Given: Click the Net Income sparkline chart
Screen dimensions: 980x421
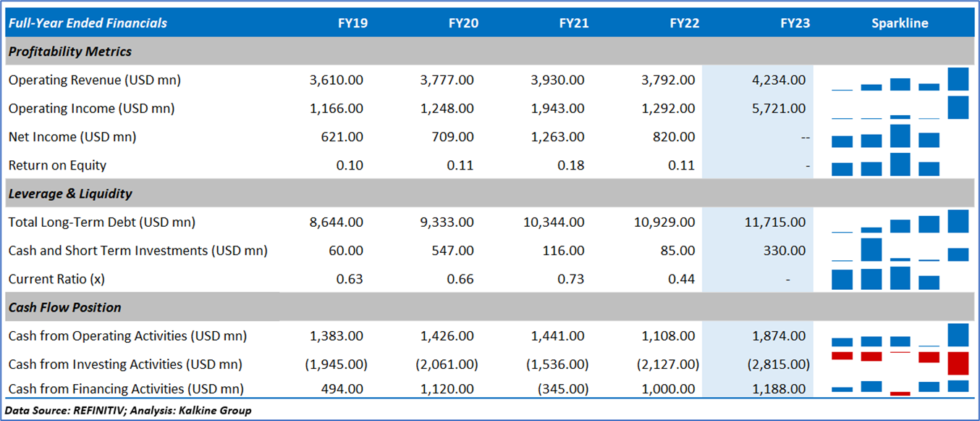Looking at the screenshot, I should [900, 136].
